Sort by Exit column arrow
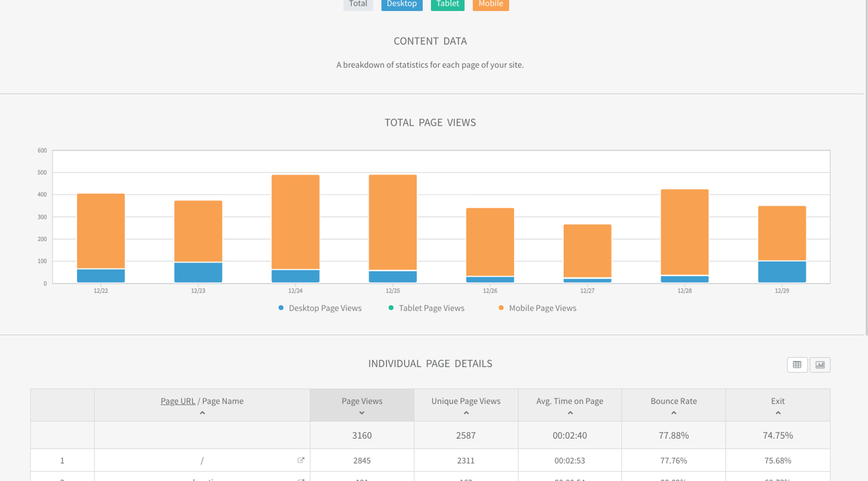The width and height of the screenshot is (868, 481). [778, 413]
